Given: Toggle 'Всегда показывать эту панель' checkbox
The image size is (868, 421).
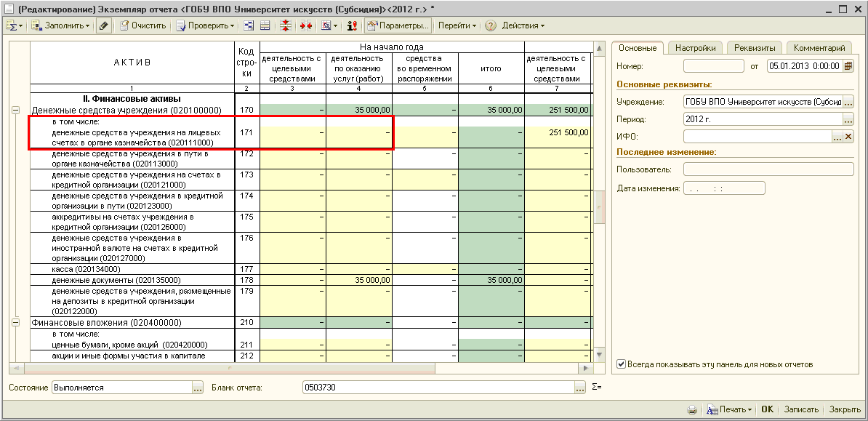Looking at the screenshot, I should pos(622,364).
